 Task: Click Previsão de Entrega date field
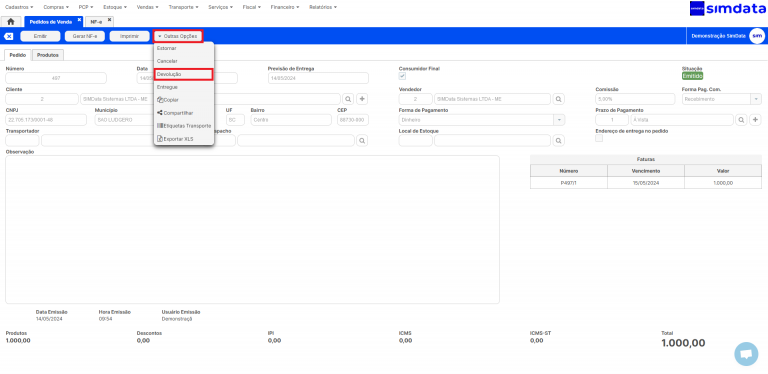pyautogui.click(x=318, y=78)
